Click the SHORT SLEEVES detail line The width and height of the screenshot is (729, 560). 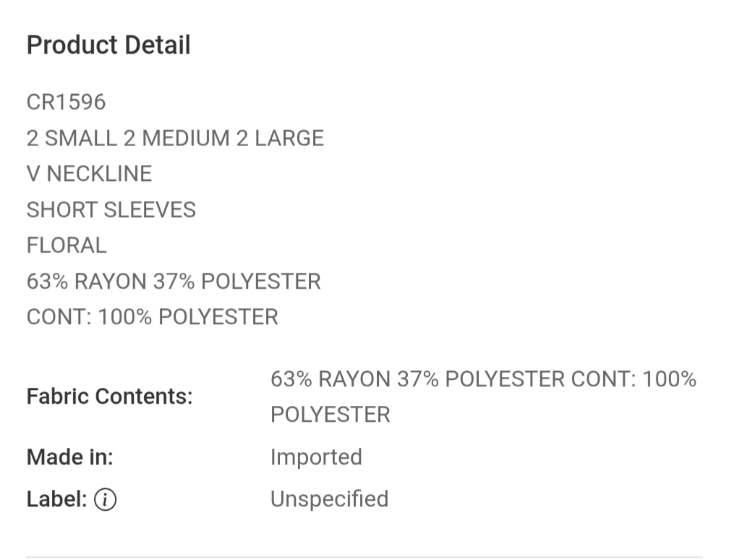[111, 210]
